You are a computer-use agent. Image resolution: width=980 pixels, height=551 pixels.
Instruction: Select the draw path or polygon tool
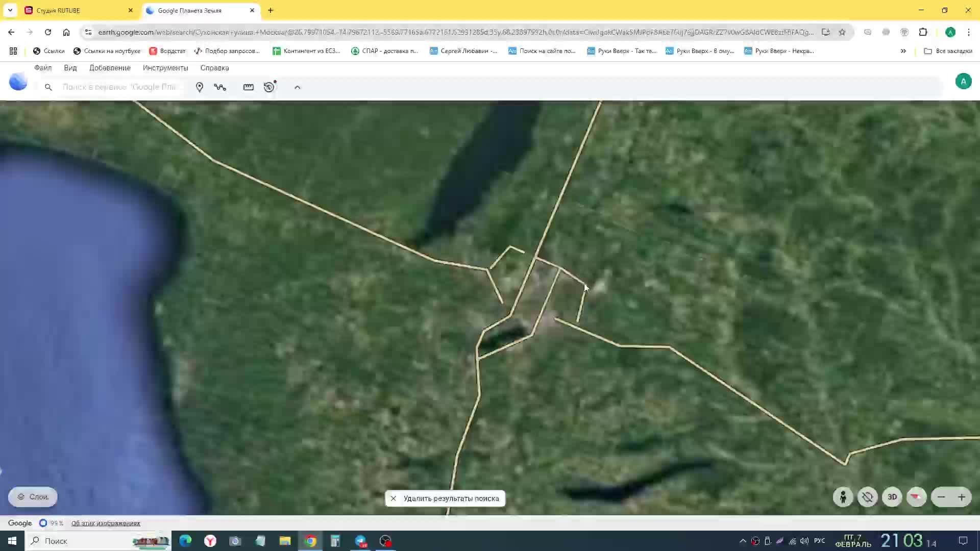click(220, 87)
